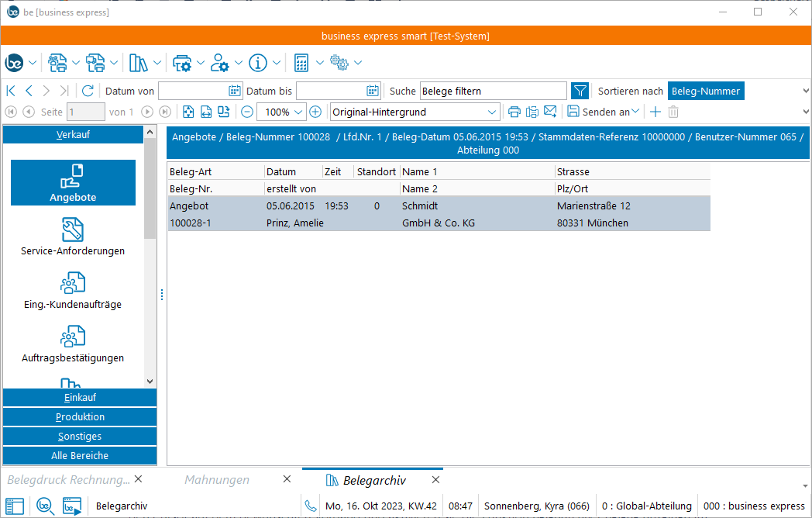Click the filter funnel icon
Screen dimensions: 812x518
[x=580, y=91]
